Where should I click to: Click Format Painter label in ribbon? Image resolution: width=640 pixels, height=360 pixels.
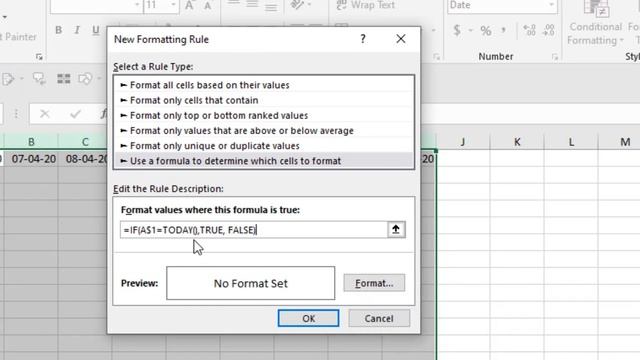[18, 37]
